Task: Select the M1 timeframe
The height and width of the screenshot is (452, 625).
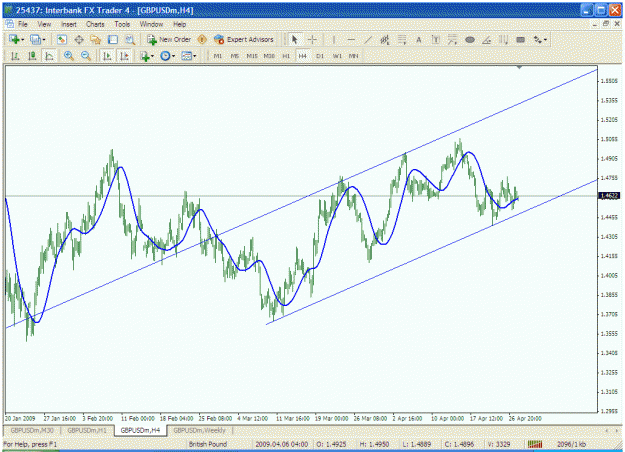Action: tap(218, 56)
